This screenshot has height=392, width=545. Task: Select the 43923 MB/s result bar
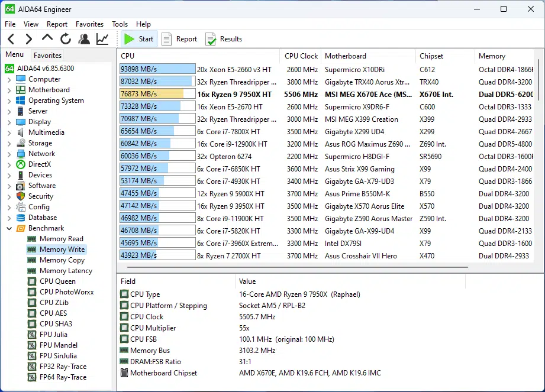pyautogui.click(x=157, y=255)
